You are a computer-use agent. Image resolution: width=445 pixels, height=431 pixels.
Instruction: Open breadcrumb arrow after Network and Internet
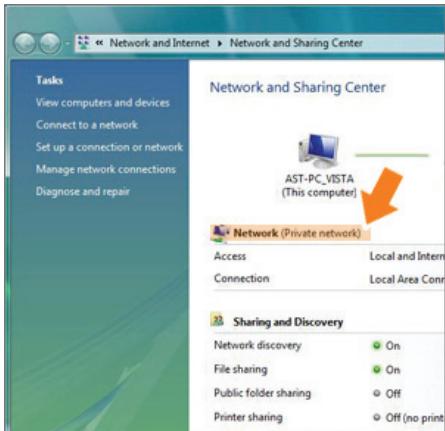click(x=220, y=43)
